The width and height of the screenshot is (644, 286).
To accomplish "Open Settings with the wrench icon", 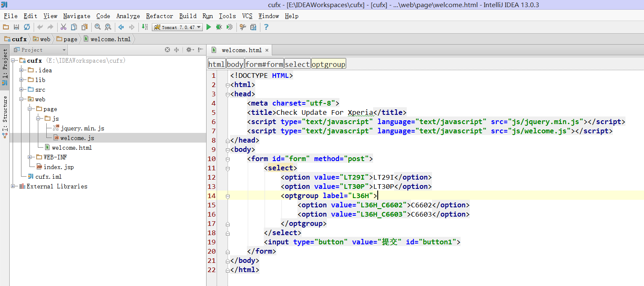I will (x=243, y=27).
